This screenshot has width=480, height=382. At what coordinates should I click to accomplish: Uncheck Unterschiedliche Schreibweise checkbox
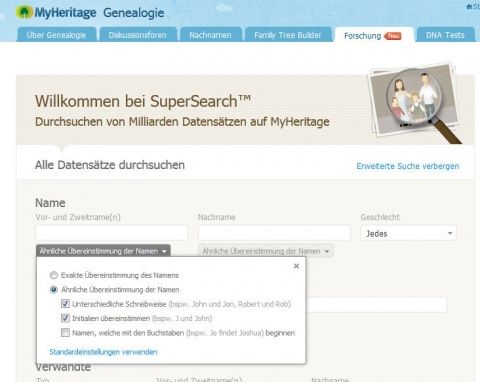(x=65, y=304)
